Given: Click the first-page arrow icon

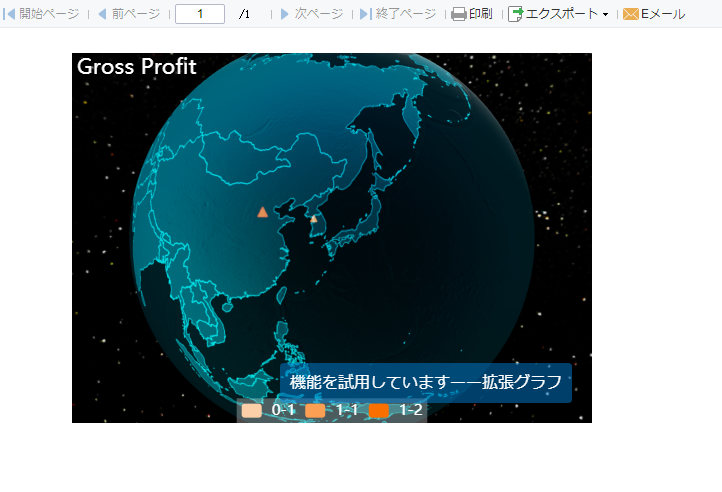Looking at the screenshot, I should [x=9, y=14].
